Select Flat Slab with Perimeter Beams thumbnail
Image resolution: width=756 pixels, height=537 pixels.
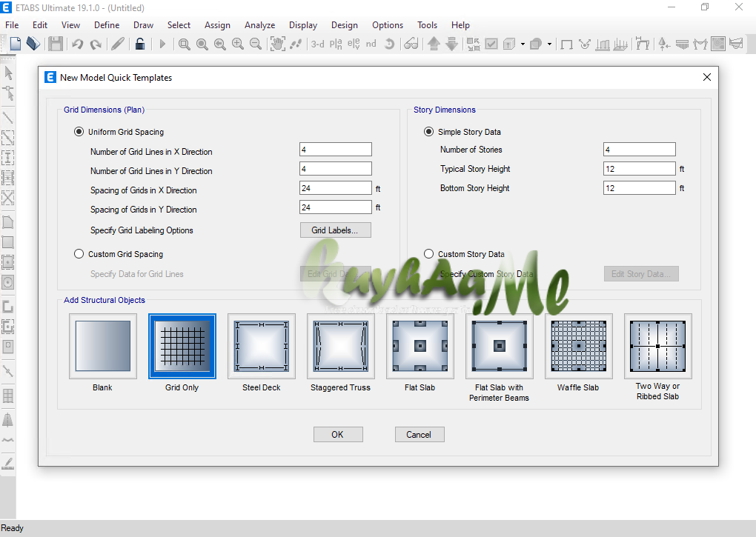tap(499, 346)
